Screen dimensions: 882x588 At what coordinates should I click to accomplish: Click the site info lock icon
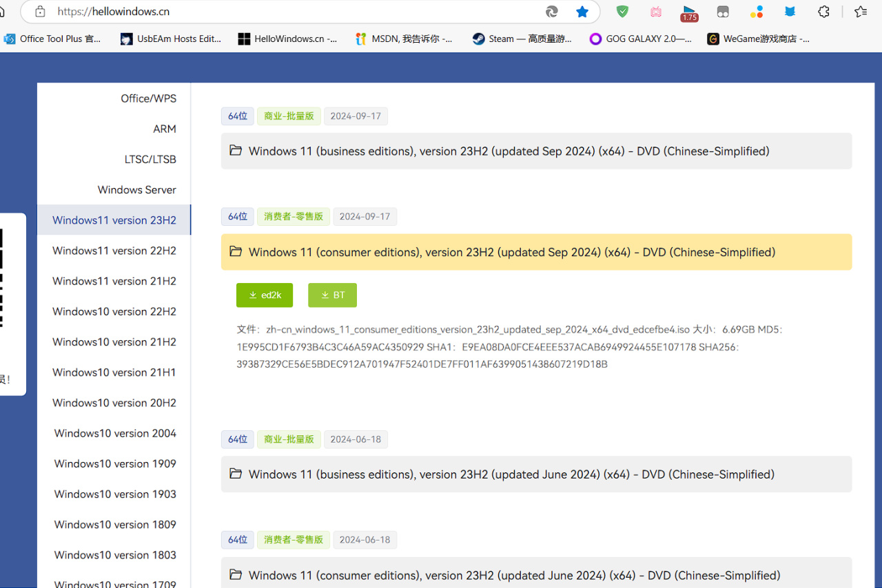pos(40,11)
